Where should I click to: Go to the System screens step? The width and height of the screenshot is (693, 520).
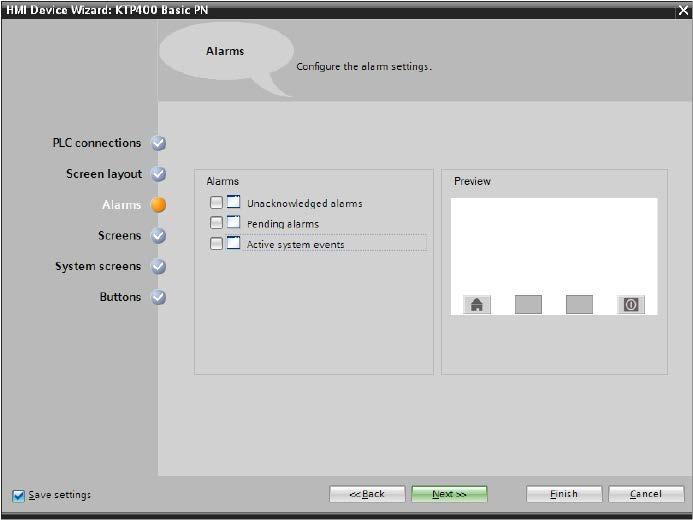click(x=98, y=266)
